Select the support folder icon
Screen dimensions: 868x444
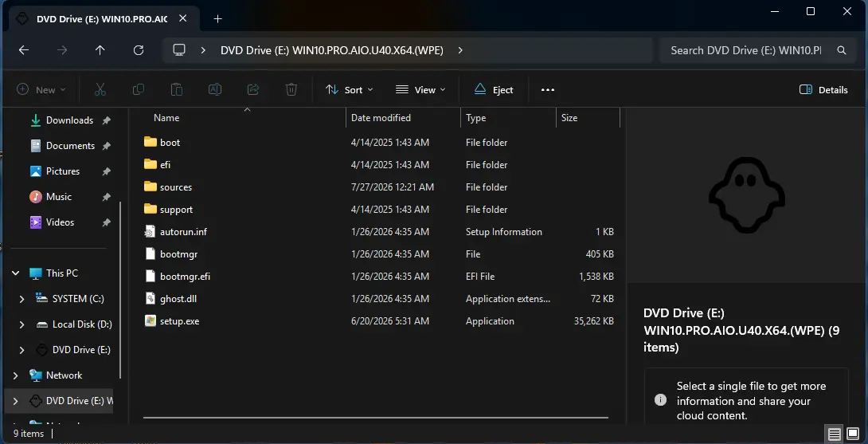(150, 209)
